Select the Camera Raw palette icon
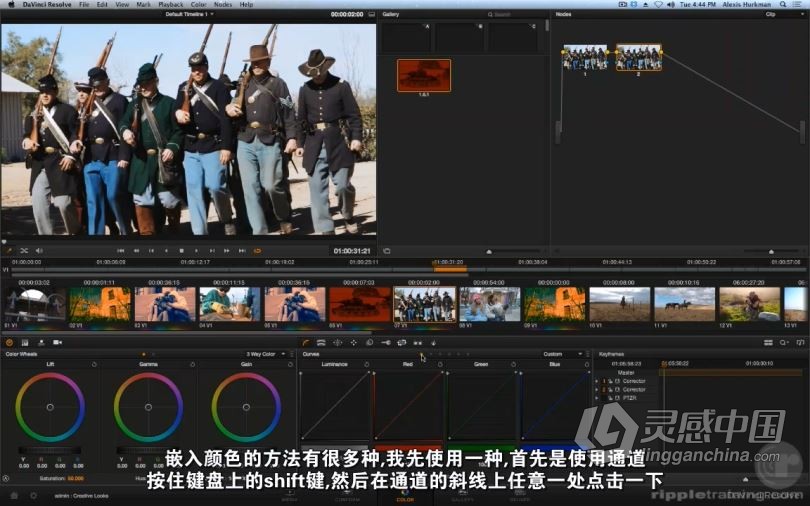This screenshot has width=810, height=506. (x=57, y=342)
